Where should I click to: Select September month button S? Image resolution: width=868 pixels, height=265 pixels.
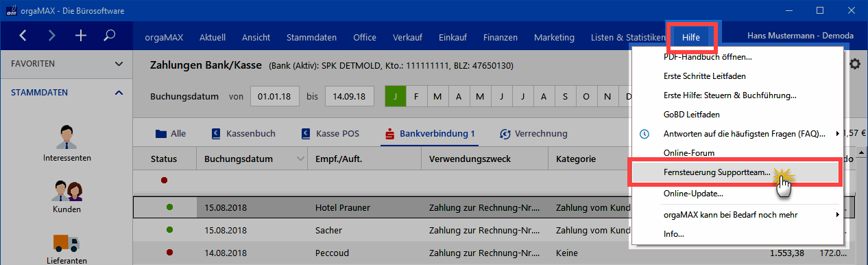pos(566,97)
